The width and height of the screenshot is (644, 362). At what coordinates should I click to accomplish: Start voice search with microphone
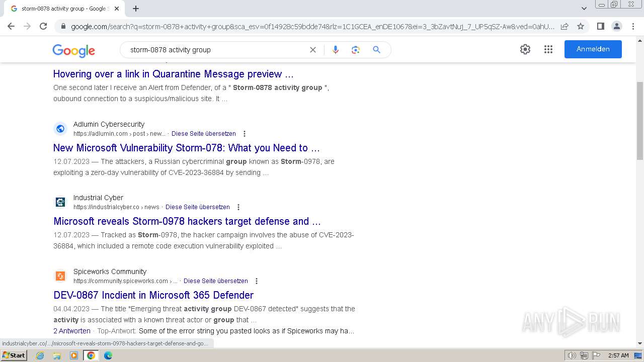point(336,50)
